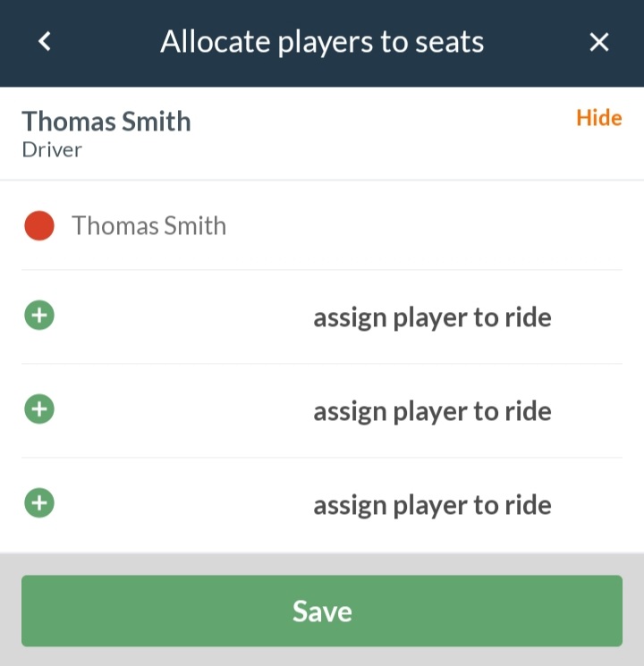Go back using the header back arrow

45,42
